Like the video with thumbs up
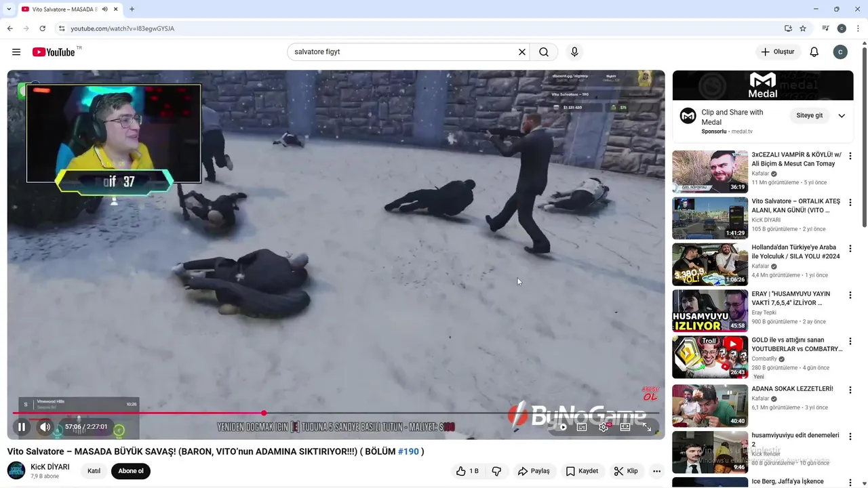The width and height of the screenshot is (868, 488). coord(467,471)
